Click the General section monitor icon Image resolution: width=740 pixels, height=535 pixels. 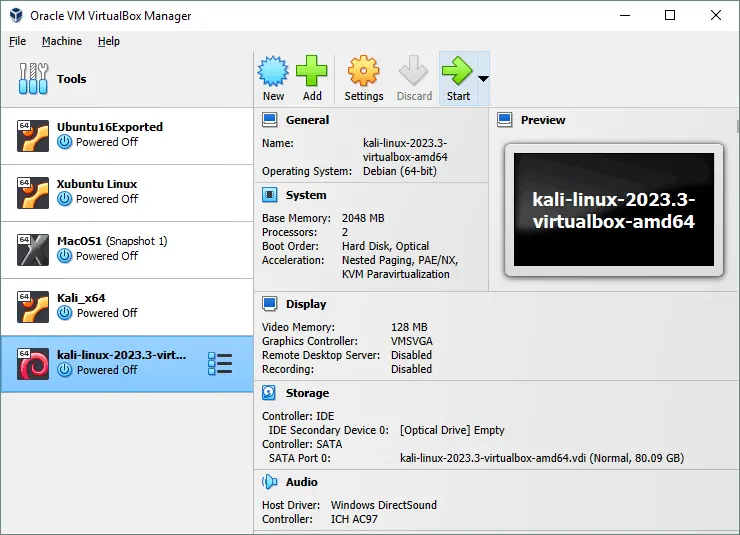[269, 120]
